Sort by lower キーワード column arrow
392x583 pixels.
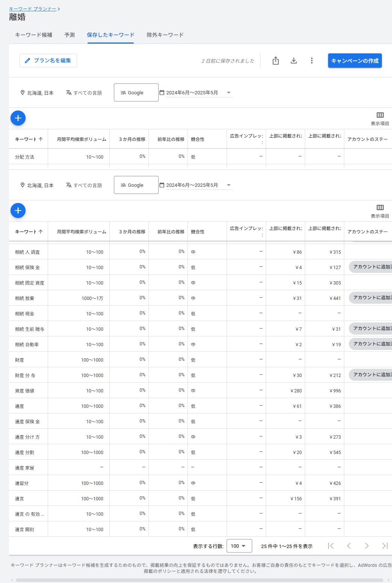(x=41, y=232)
